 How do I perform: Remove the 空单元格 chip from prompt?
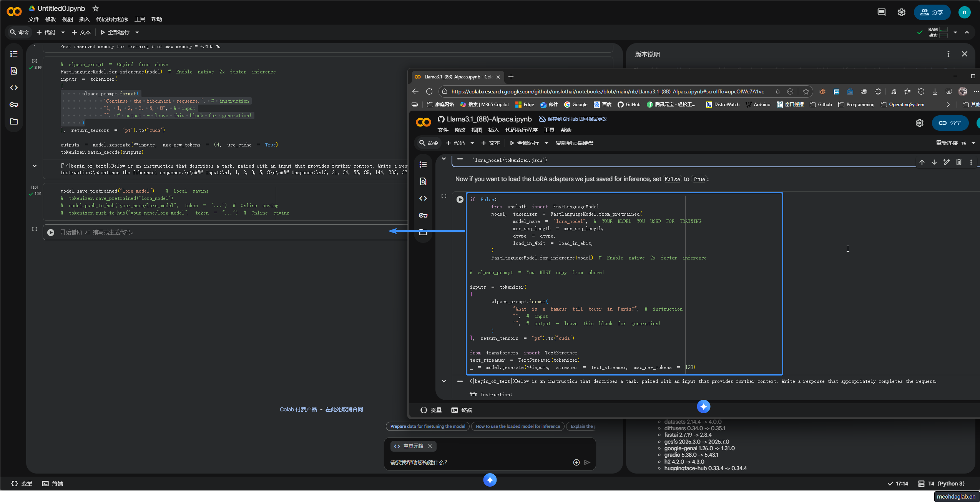point(430,446)
